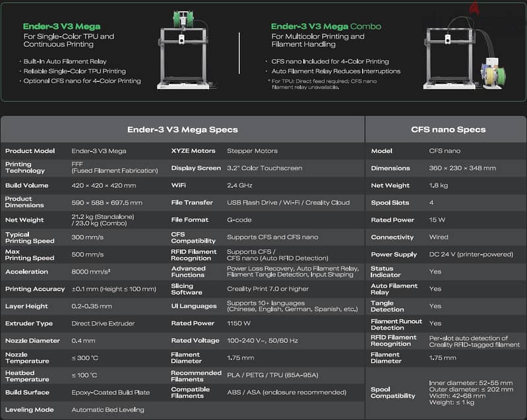The width and height of the screenshot is (527, 420).
Task: Click 'PLA / PETG / TPU (85A-95A)' value
Action: [272, 375]
